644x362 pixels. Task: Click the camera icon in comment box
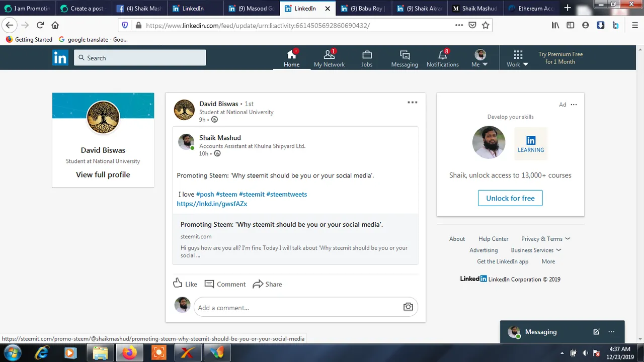[408, 307]
